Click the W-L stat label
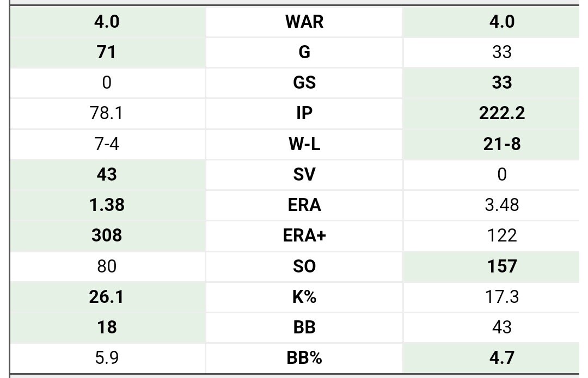The width and height of the screenshot is (588, 378). click(x=304, y=144)
